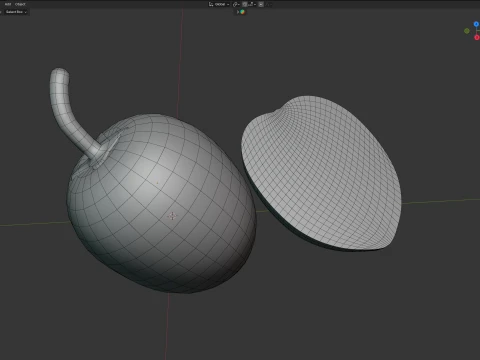Click the red X axis gizmo circle
Viewport: 480px width, 360px height.
(x=477, y=37)
